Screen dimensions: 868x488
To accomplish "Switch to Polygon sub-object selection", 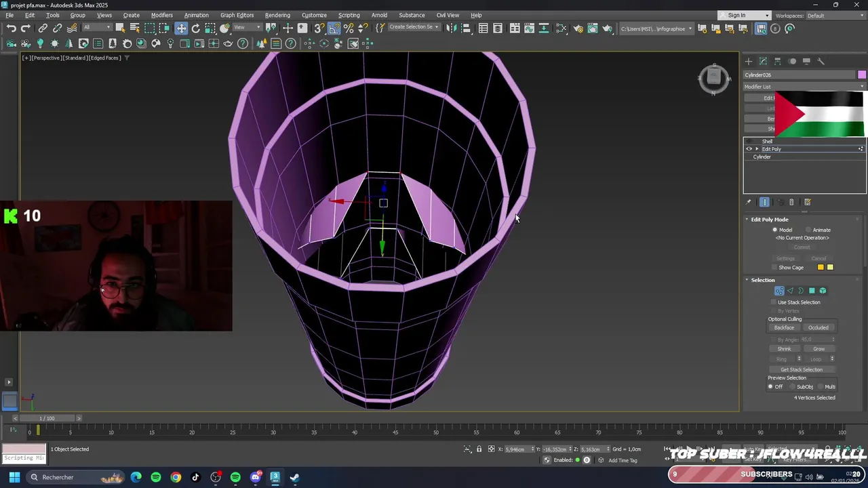I will click(812, 291).
